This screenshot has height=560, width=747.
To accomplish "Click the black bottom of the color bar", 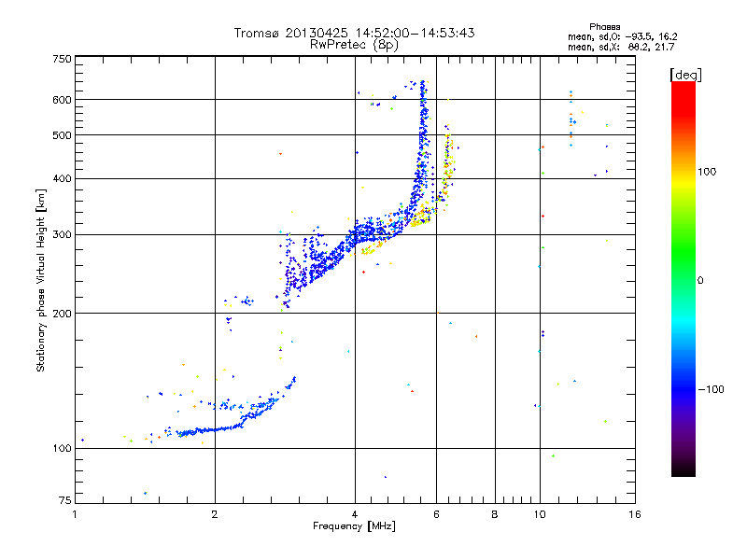I will (x=684, y=469).
